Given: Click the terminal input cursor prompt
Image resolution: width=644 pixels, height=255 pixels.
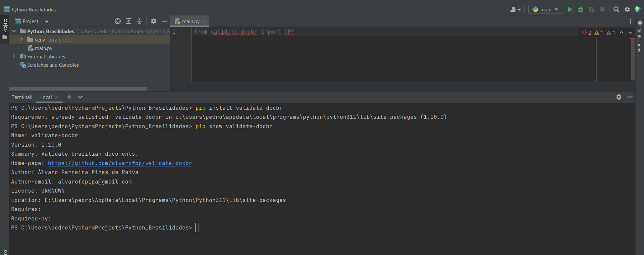Looking at the screenshot, I should 197,227.
